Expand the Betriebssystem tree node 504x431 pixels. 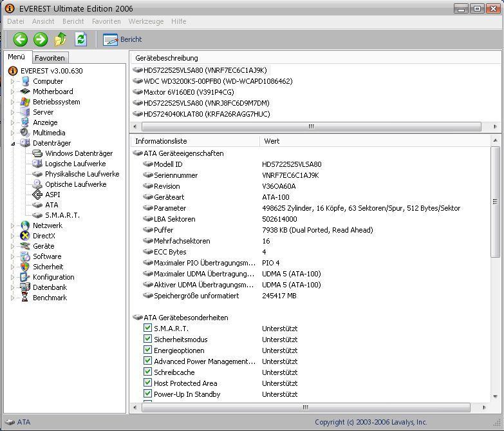pyautogui.click(x=12, y=102)
